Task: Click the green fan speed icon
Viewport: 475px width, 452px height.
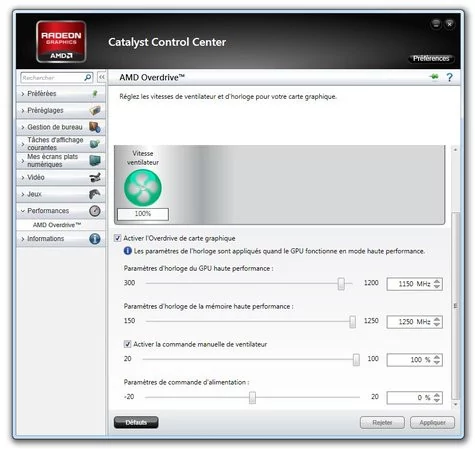Action: tap(143, 187)
